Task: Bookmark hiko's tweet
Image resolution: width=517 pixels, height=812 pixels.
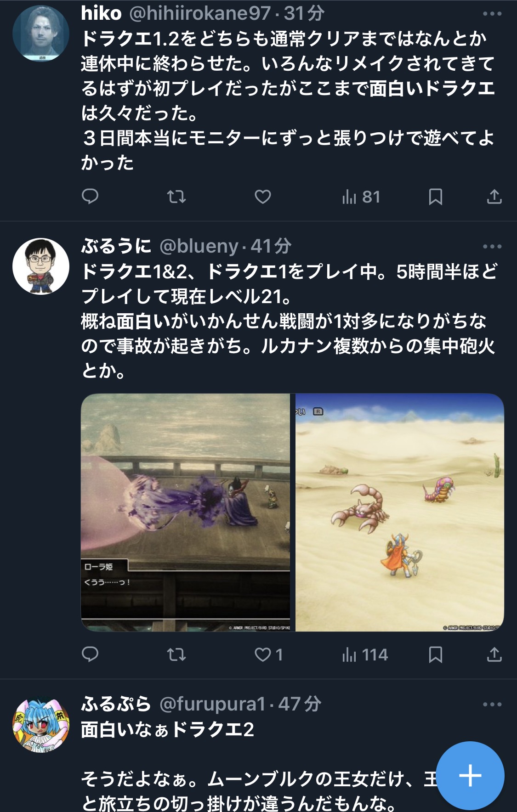Action: (x=435, y=197)
